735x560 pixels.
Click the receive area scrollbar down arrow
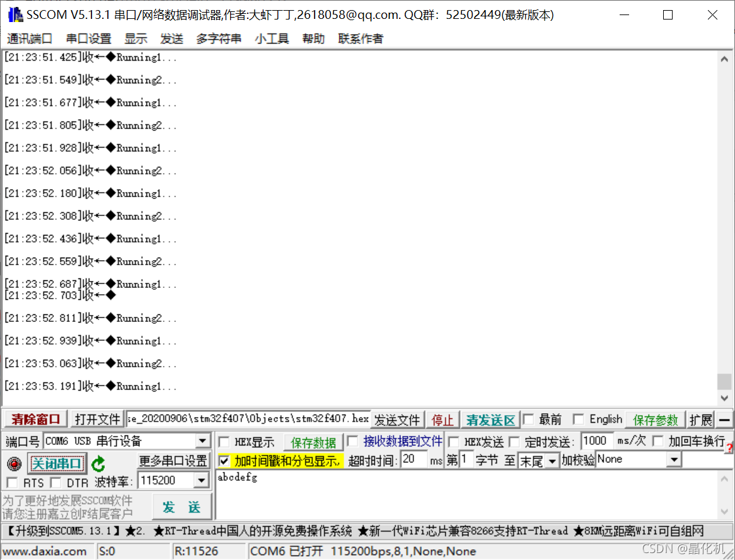point(725,398)
